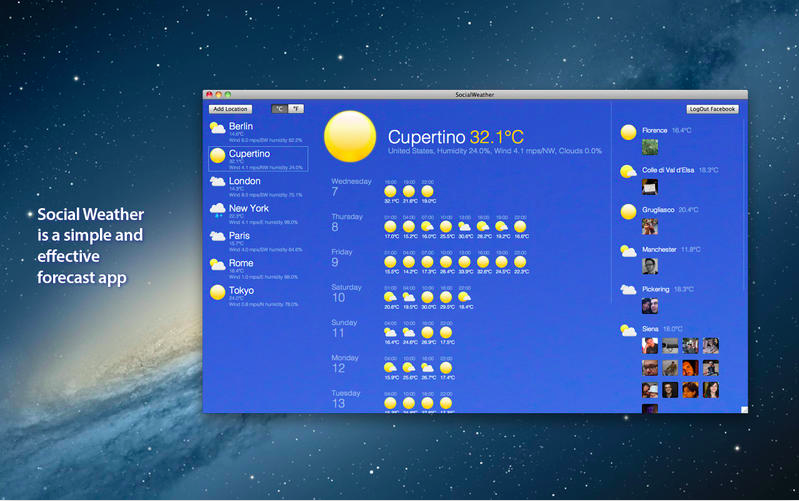Click the Sunday 11 day label

click(x=344, y=328)
